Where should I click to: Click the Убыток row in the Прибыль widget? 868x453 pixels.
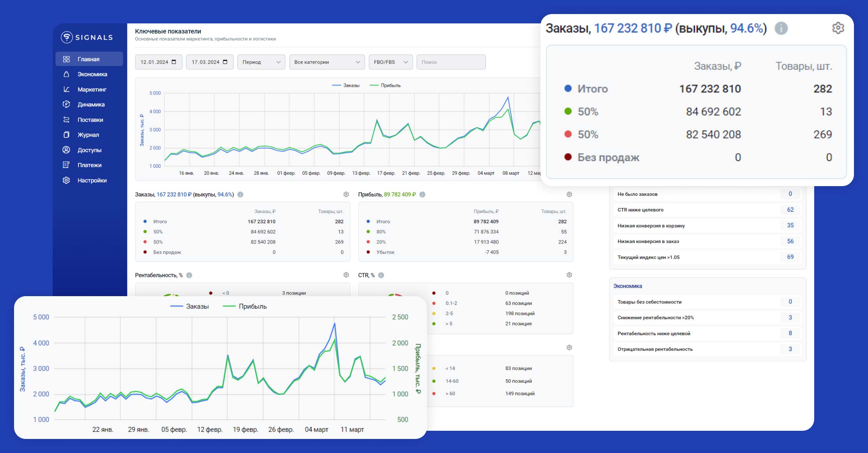coord(466,252)
